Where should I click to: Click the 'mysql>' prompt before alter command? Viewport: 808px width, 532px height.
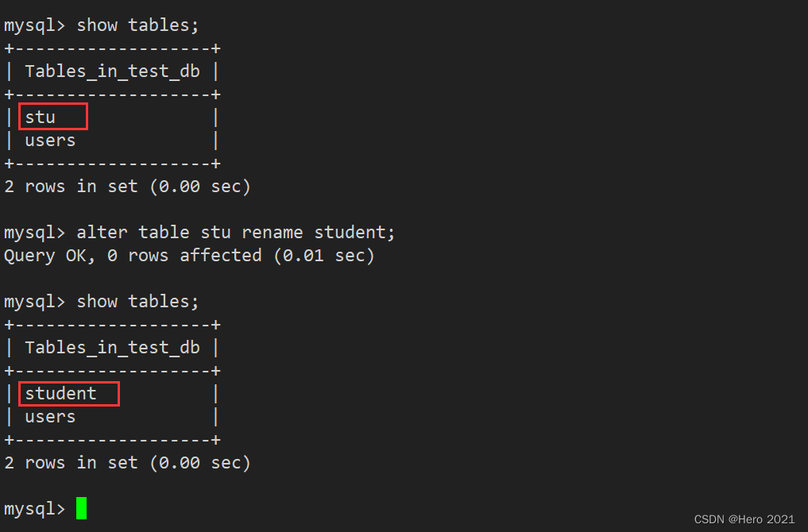tap(34, 233)
